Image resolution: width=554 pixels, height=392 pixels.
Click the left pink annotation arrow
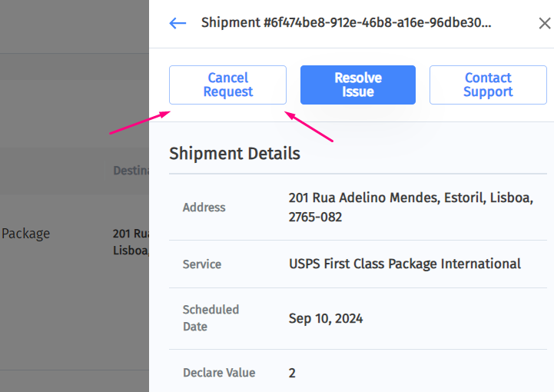point(140,123)
